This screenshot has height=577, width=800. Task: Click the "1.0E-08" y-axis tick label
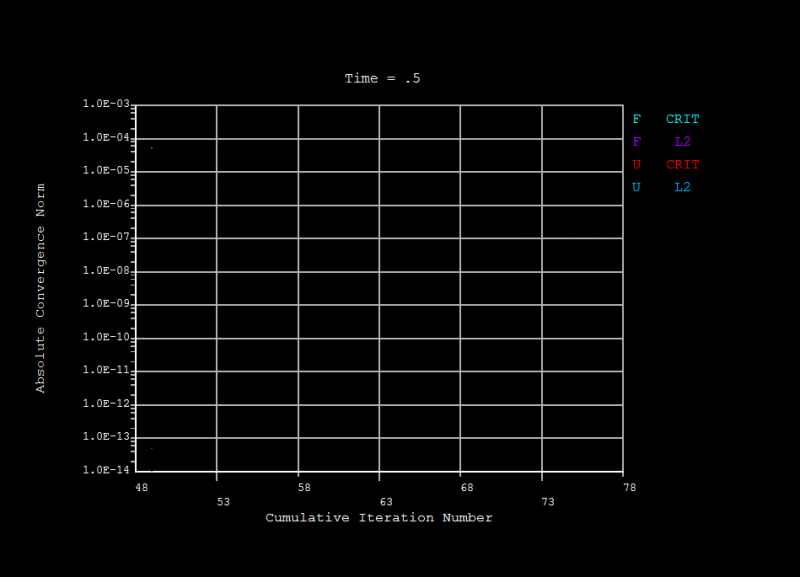click(106, 270)
